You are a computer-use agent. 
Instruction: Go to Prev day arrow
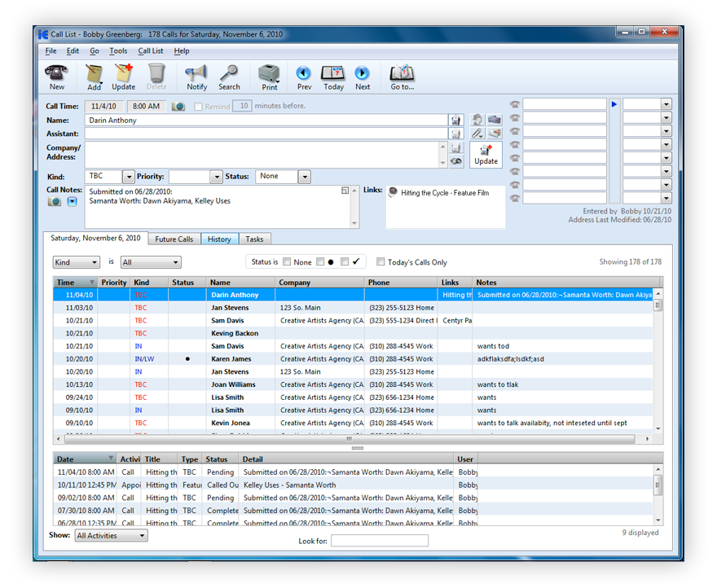[x=304, y=73]
